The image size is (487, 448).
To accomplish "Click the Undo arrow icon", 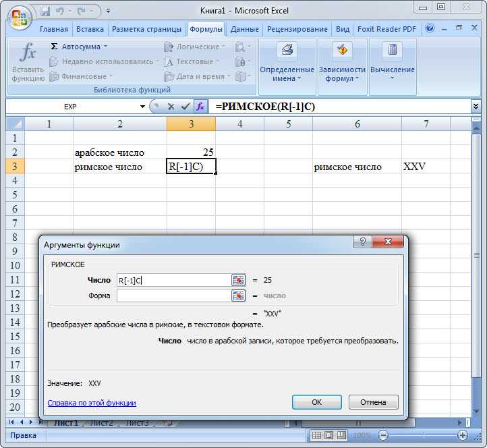I will pyautogui.click(x=59, y=11).
